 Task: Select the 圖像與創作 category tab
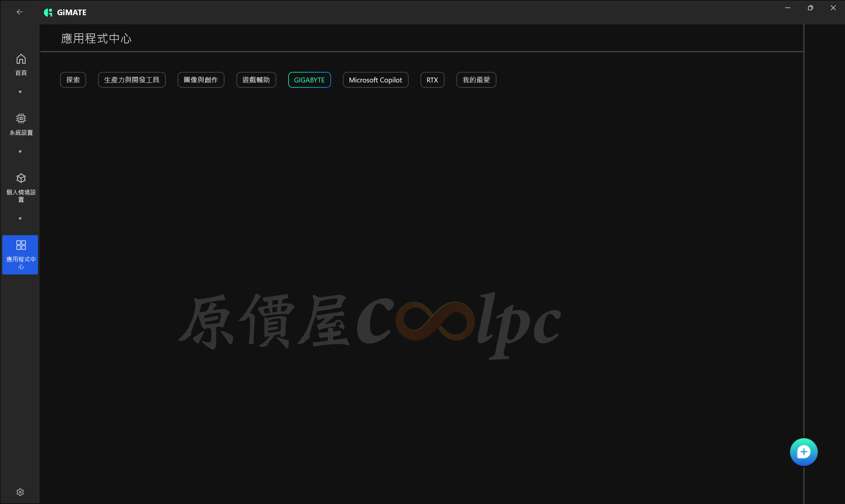coord(201,80)
